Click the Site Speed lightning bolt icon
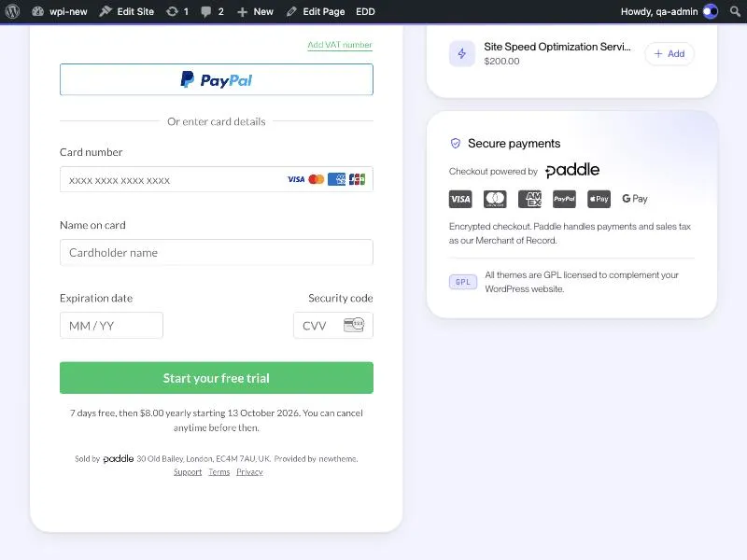 461,53
